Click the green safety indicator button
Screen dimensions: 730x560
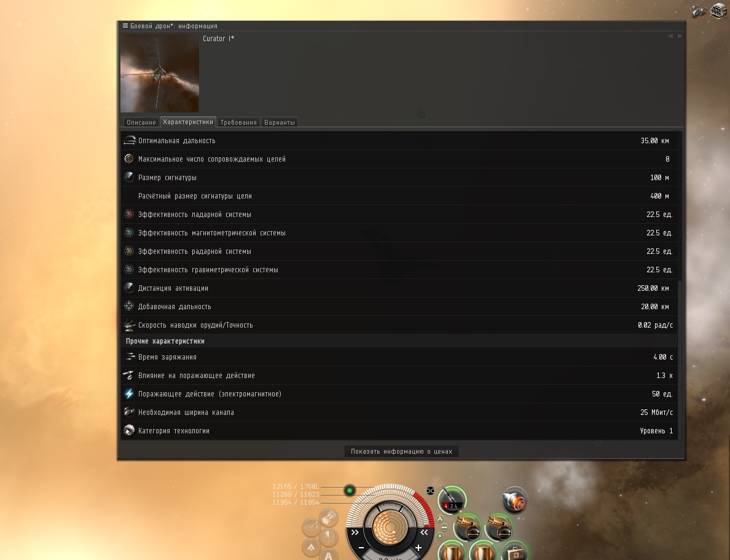click(350, 490)
